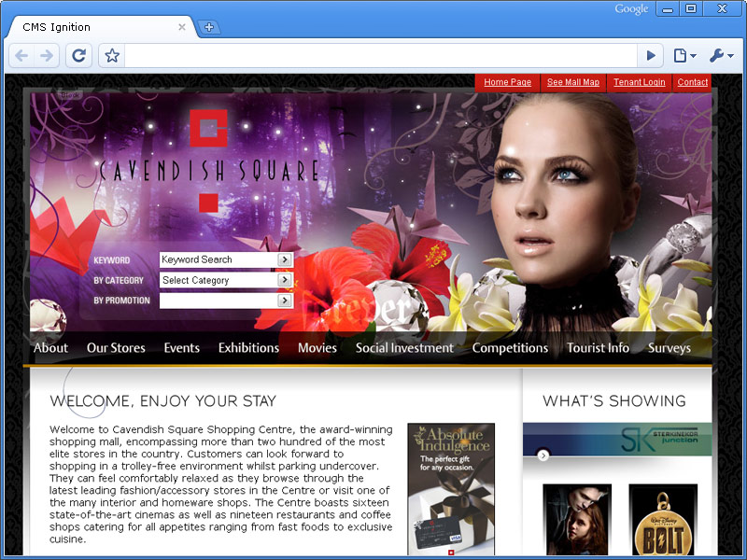Screen dimensions: 747x560
Task: Click the Cavendish Square red logo
Action: coord(208,128)
